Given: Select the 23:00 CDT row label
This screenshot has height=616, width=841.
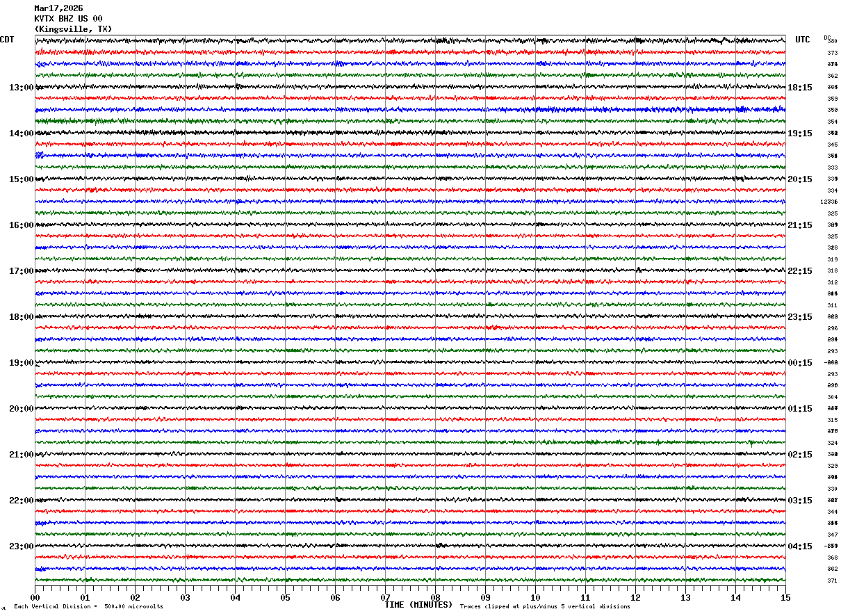Looking at the screenshot, I should 22,546.
